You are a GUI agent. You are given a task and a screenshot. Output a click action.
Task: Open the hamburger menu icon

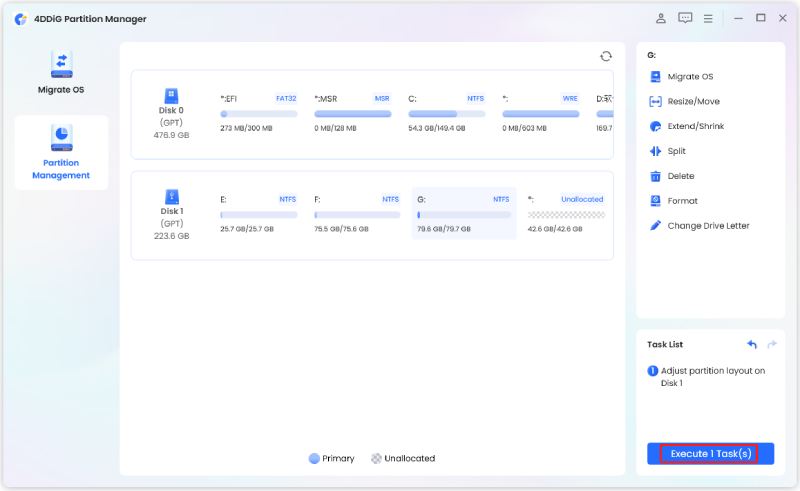(708, 19)
